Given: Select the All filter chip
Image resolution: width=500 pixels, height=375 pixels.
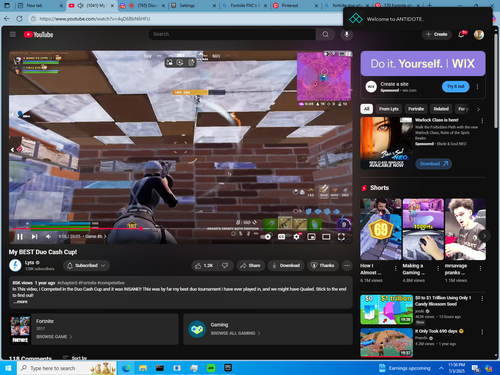Looking at the screenshot, I should (367, 109).
